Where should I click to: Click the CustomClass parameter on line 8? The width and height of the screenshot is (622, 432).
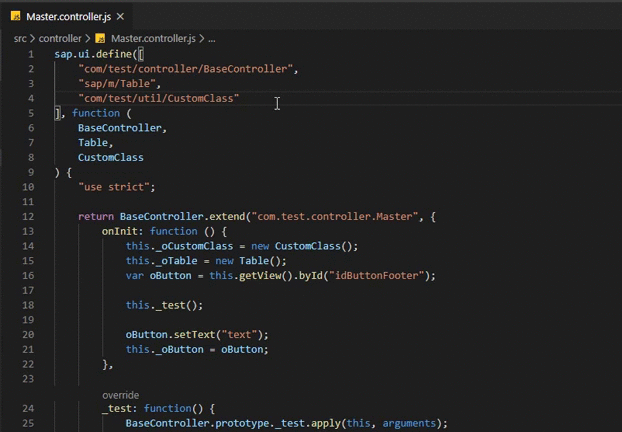111,157
